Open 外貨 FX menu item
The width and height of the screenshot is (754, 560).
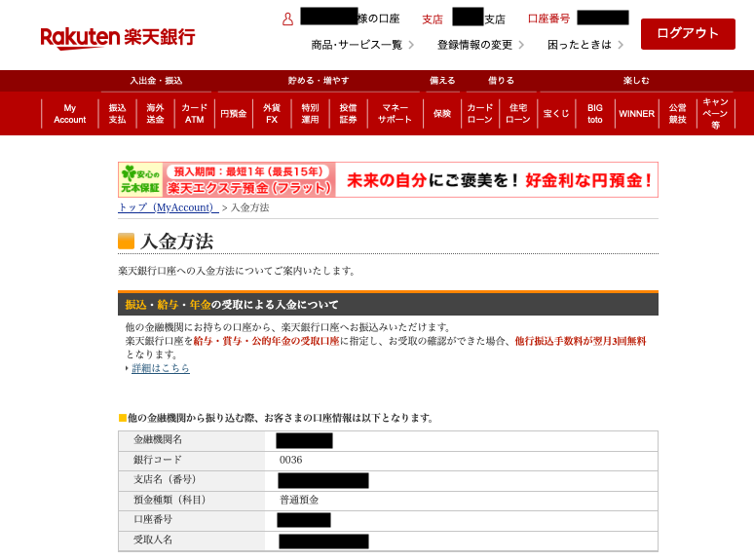(272, 114)
